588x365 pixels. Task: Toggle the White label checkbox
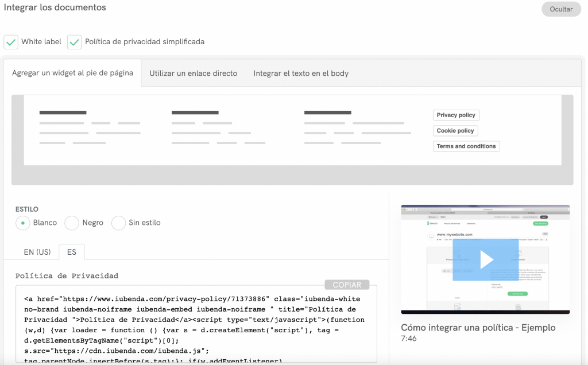[x=11, y=42]
